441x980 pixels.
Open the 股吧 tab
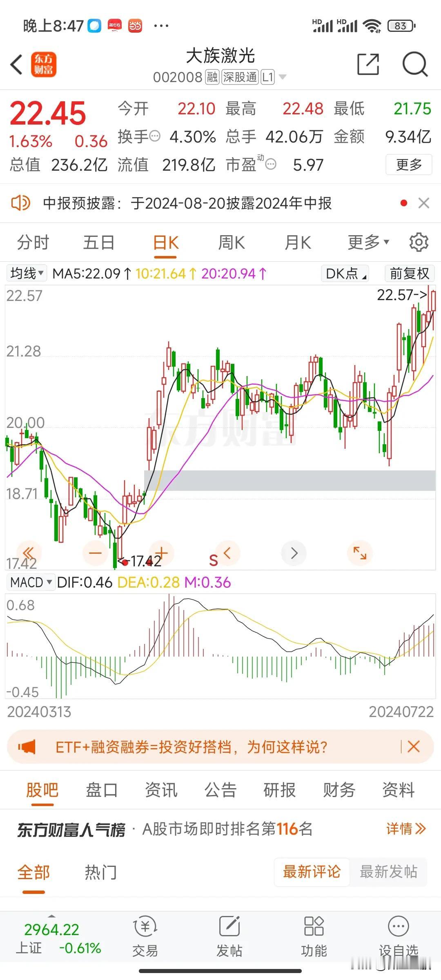click(42, 790)
